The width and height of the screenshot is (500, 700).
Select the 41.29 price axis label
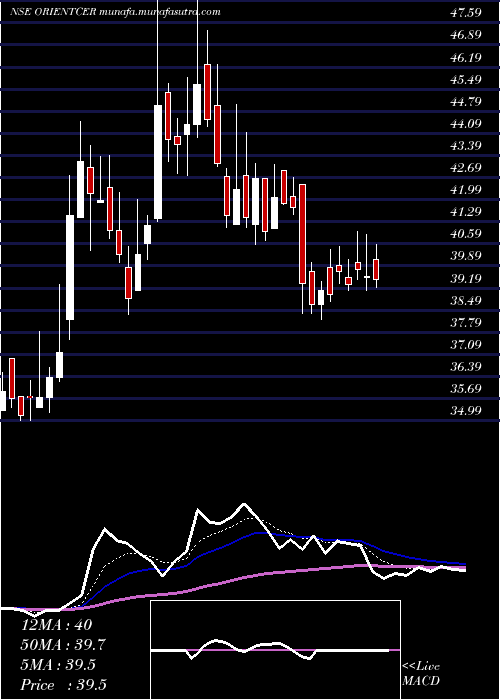pos(466,212)
